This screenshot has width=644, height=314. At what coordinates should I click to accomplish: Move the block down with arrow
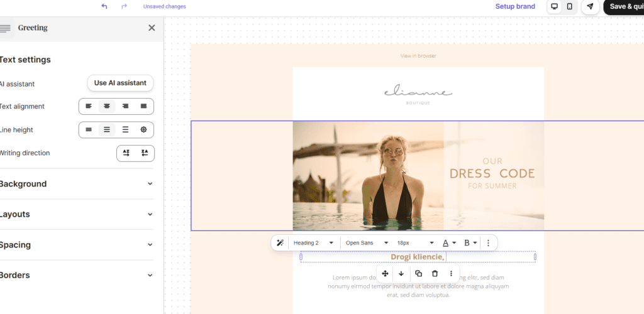401,274
